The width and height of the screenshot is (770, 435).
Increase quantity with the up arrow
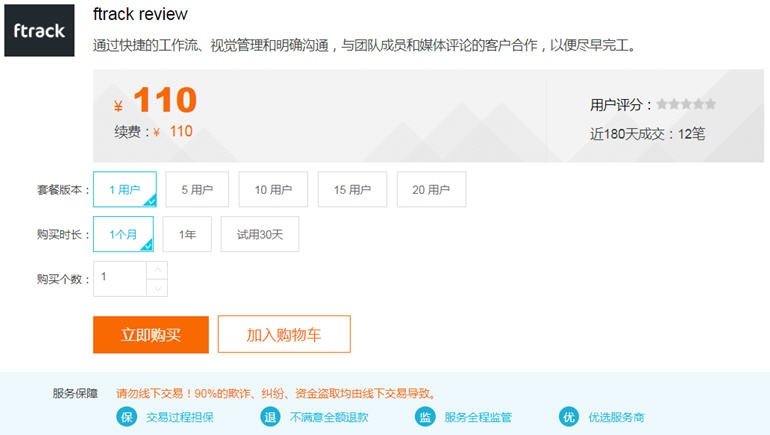coord(157,270)
